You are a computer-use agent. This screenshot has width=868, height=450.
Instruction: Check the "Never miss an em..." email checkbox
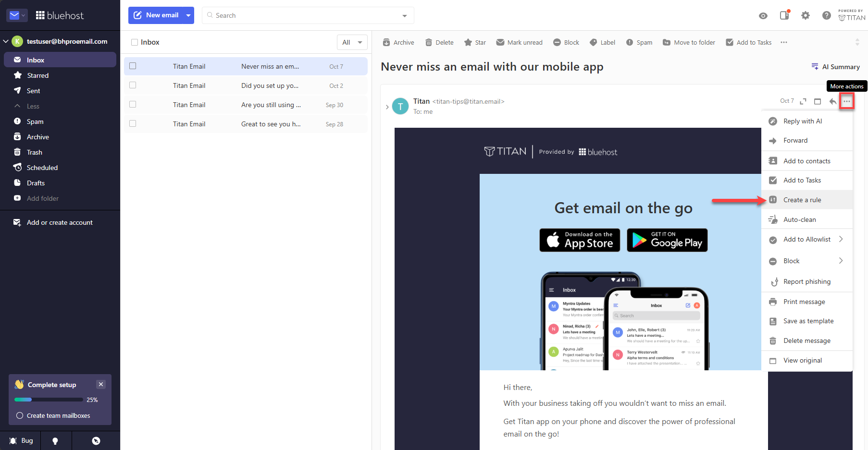pos(133,66)
